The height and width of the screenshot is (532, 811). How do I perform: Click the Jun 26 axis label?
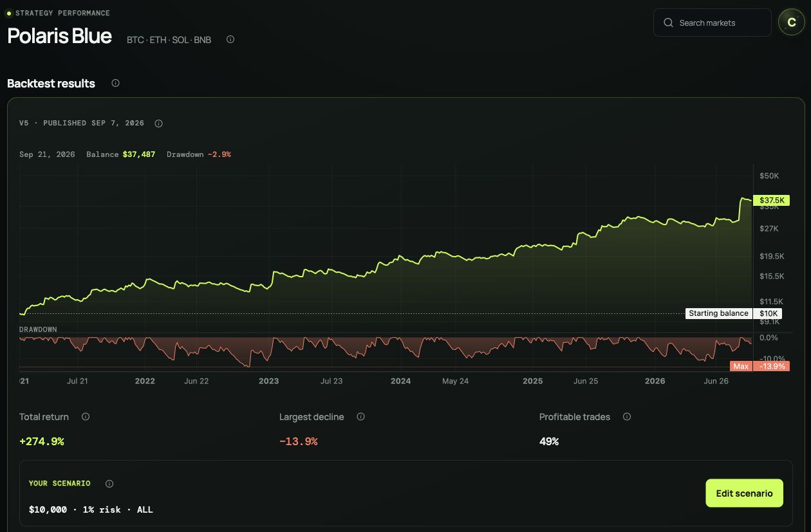point(716,381)
